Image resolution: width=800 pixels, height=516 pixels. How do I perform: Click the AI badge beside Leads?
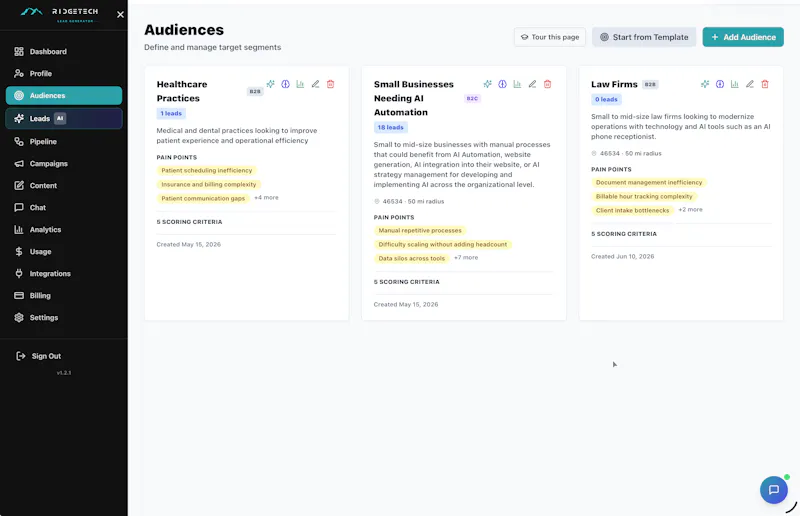[x=60, y=118]
